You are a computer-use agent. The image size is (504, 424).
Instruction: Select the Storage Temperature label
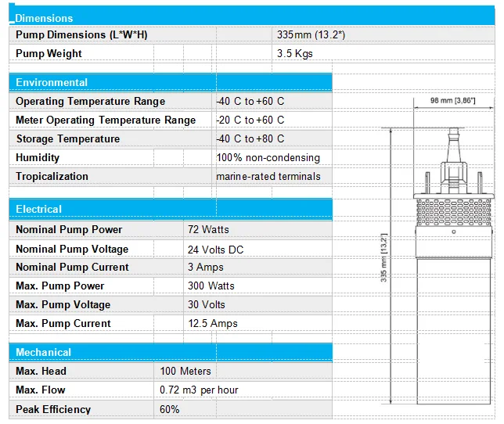(x=68, y=138)
